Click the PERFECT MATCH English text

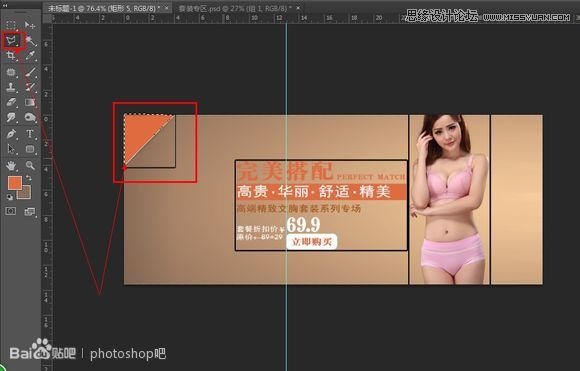pyautogui.click(x=371, y=176)
